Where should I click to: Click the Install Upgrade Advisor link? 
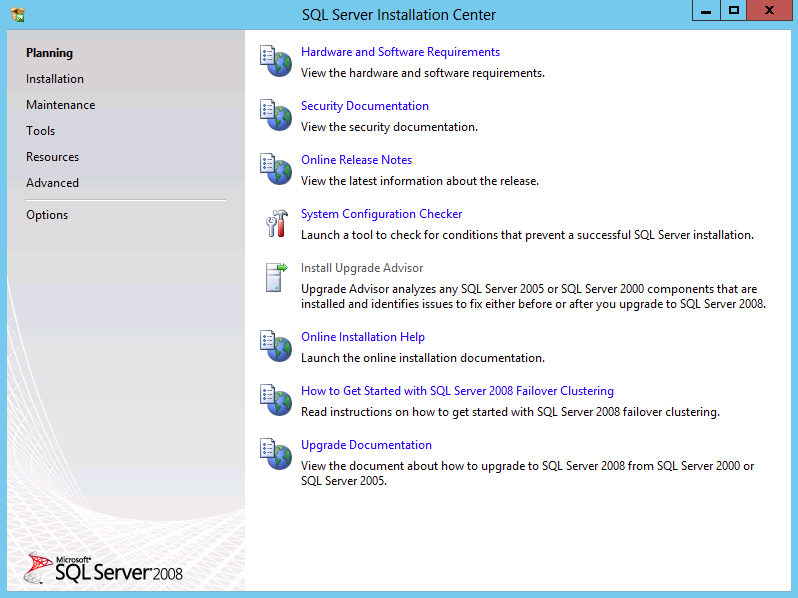[362, 268]
